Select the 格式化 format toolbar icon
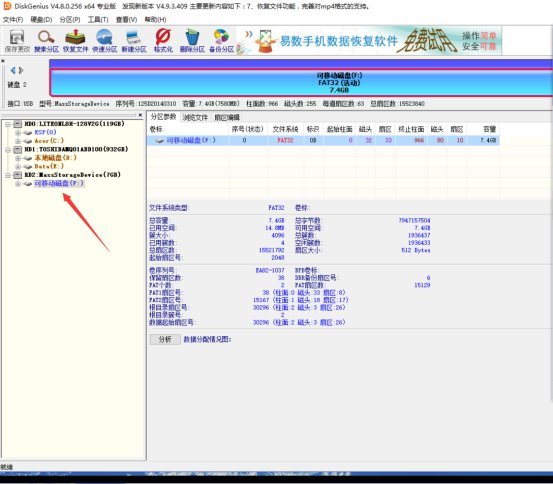This screenshot has height=484, width=553. click(163, 41)
